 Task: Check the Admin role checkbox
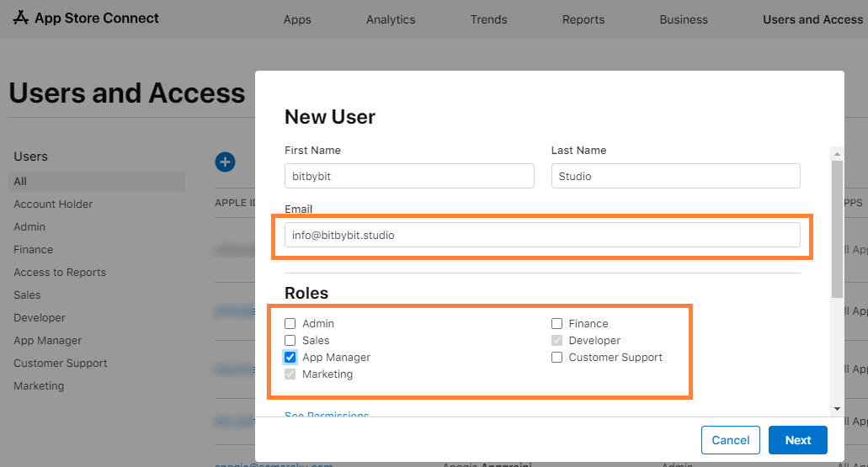pos(290,323)
